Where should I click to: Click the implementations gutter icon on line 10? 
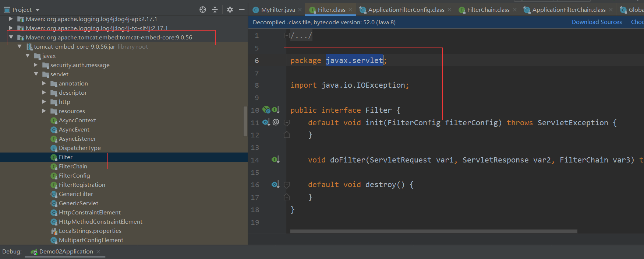click(x=266, y=110)
